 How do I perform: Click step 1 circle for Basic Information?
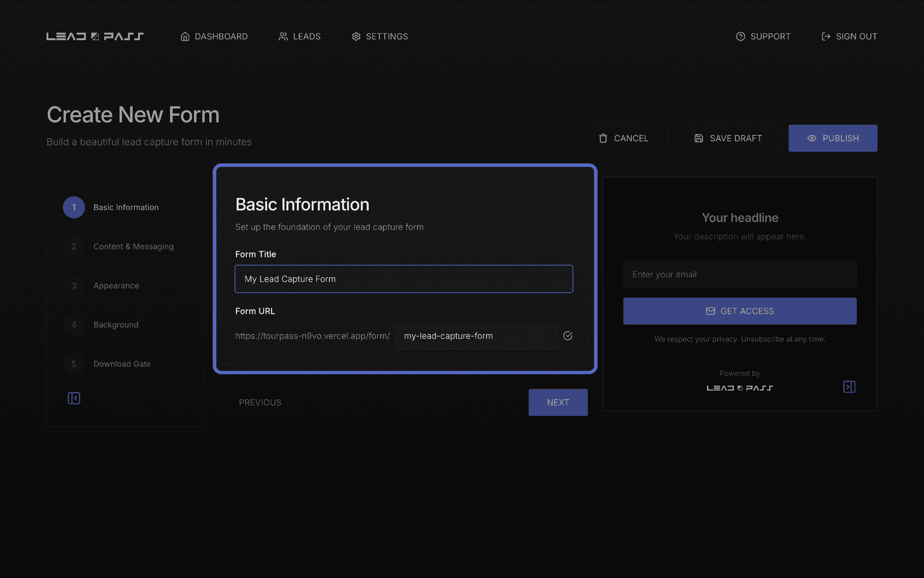pyautogui.click(x=74, y=207)
